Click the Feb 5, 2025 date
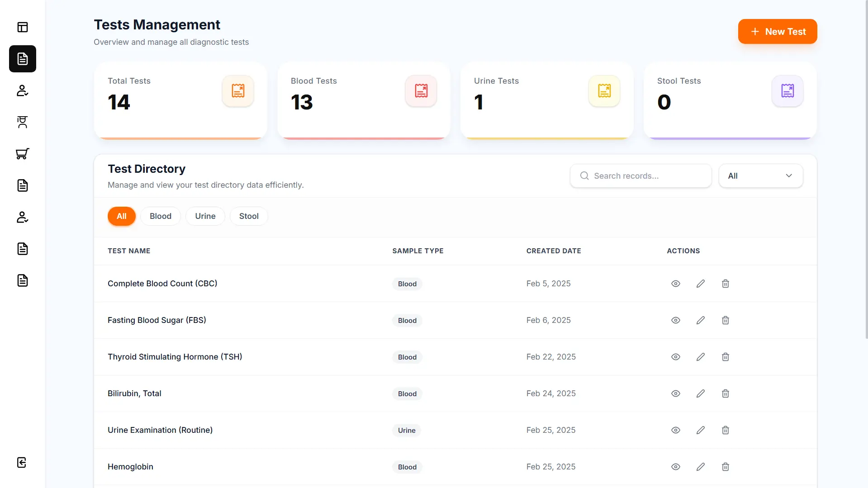The width and height of the screenshot is (868, 488). click(x=549, y=284)
